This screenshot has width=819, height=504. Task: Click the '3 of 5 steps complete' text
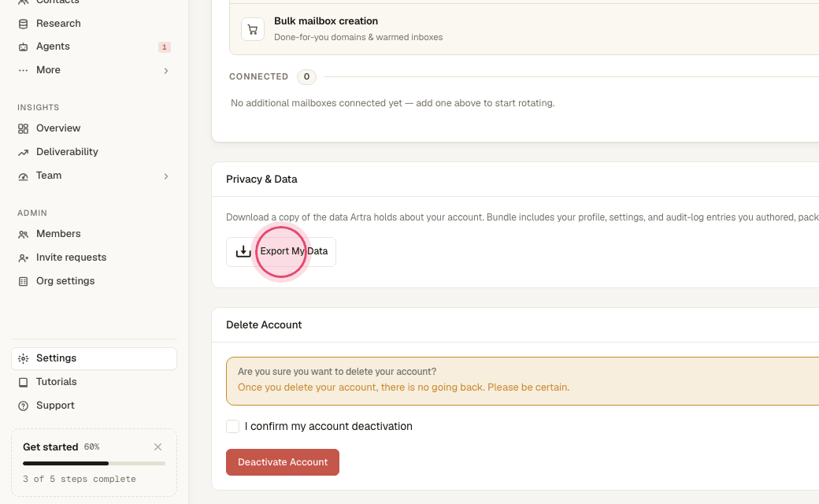pos(80,479)
